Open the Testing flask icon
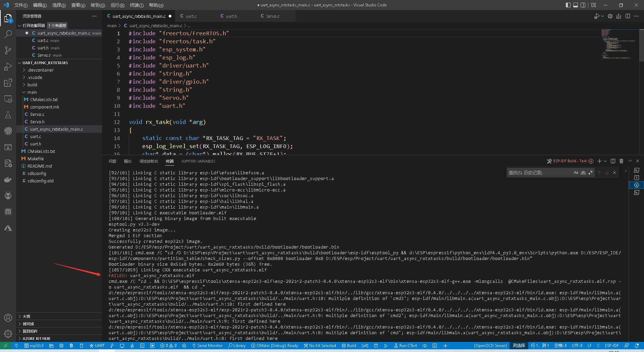This screenshot has width=644, height=352. [x=8, y=115]
